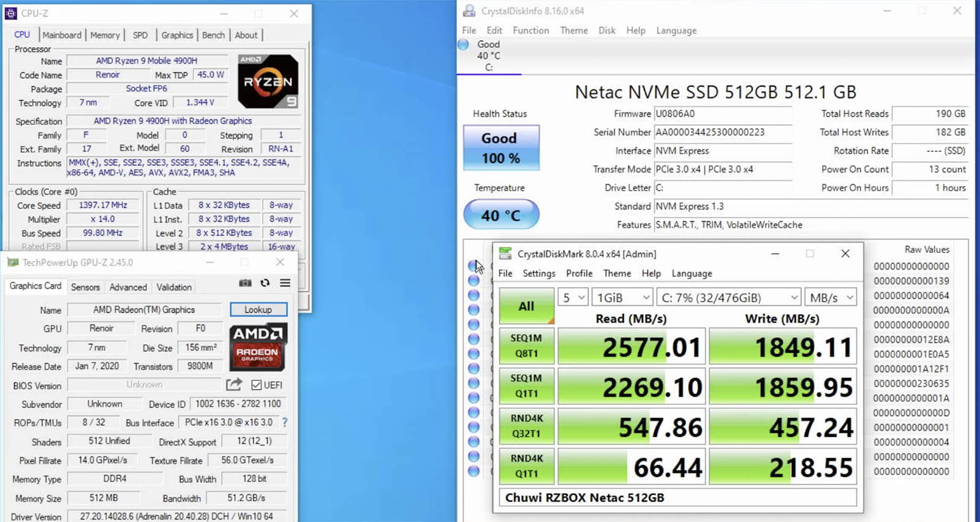Click the Lookup button in GPU-Z
Viewport: 980px width, 522px height.
pyautogui.click(x=258, y=310)
